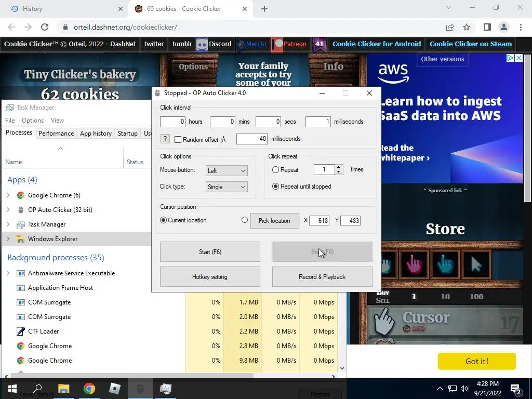
Task: Open Task Manager View menu
Action: (x=57, y=121)
